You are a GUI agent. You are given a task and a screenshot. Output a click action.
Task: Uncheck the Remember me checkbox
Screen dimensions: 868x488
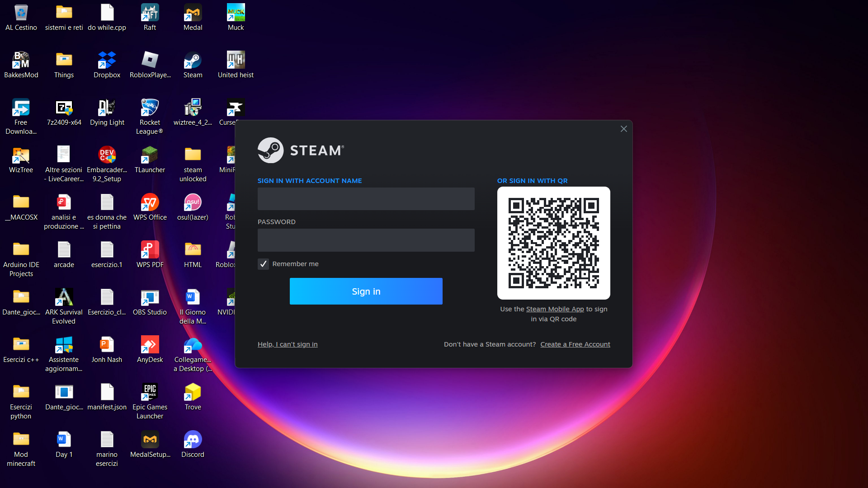tap(263, 264)
